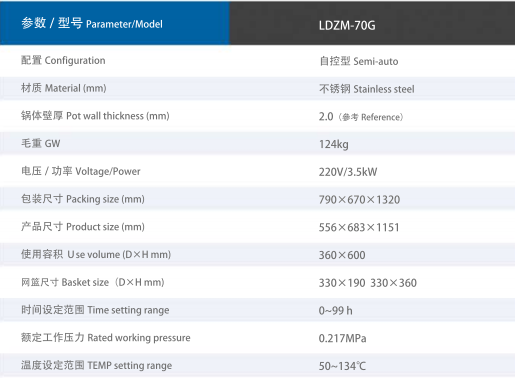Select the 556×683×1151 product size
Image resolution: width=515 pixels, height=379 pixels.
[x=359, y=227]
